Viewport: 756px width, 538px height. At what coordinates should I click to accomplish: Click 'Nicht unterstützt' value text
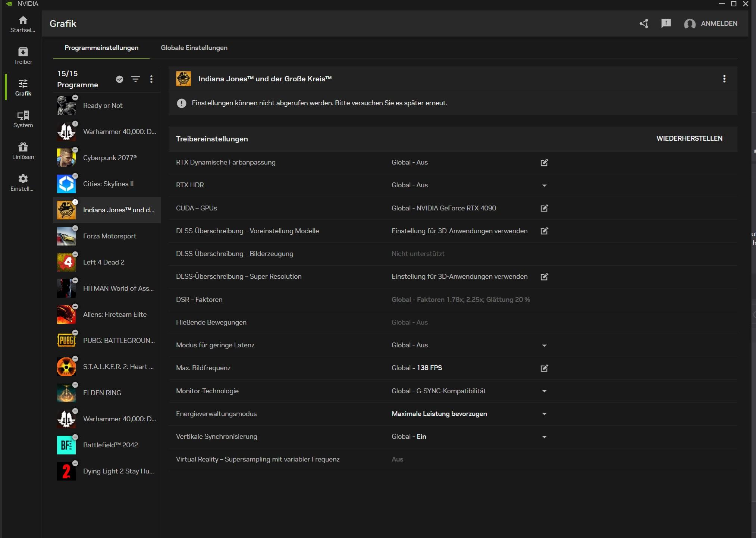coord(418,254)
